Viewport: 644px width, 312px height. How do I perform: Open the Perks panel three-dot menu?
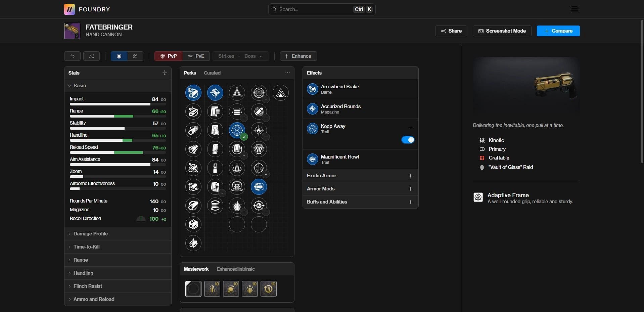click(x=287, y=73)
